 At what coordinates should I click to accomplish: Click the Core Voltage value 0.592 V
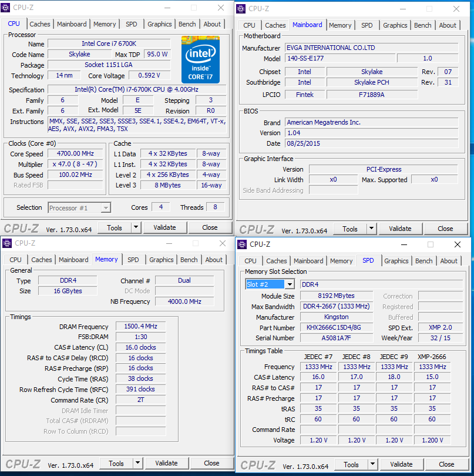(x=149, y=75)
